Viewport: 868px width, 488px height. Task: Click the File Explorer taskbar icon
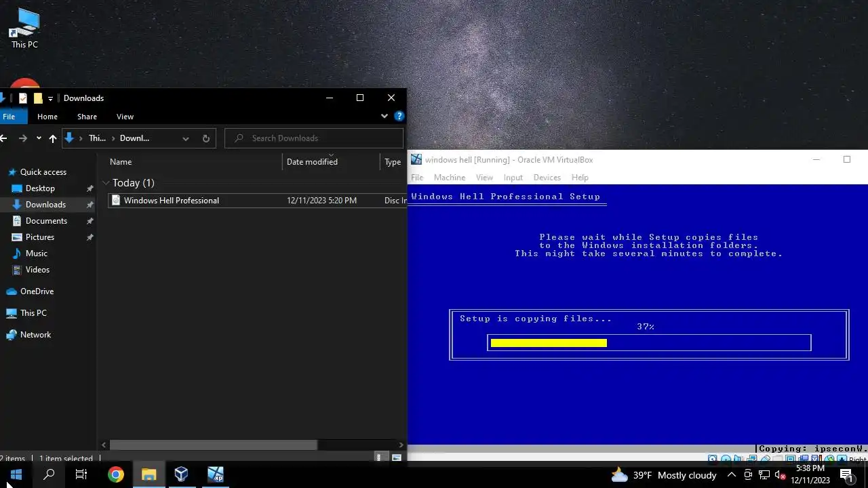tap(149, 474)
